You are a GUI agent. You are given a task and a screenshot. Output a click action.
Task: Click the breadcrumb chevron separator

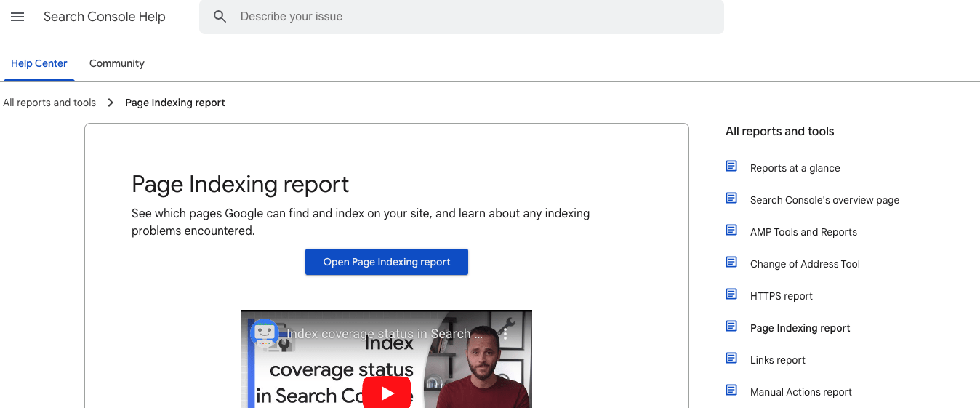pos(111,103)
